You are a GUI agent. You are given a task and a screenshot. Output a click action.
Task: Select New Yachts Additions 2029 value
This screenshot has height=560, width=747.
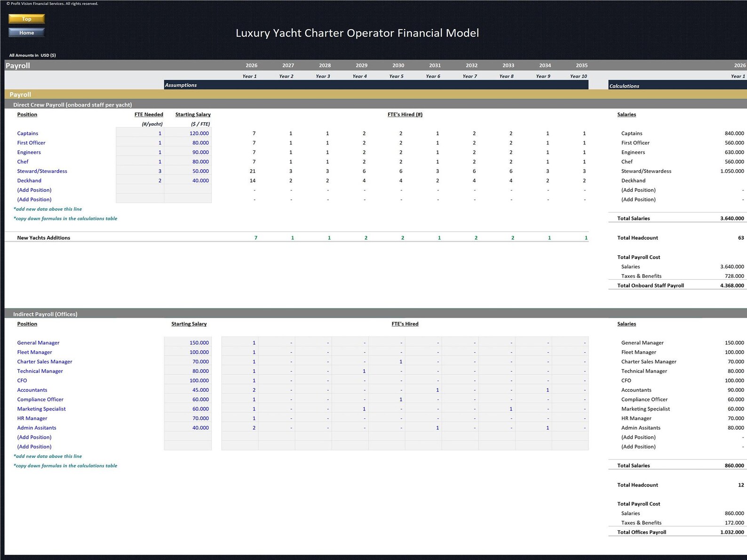point(366,238)
